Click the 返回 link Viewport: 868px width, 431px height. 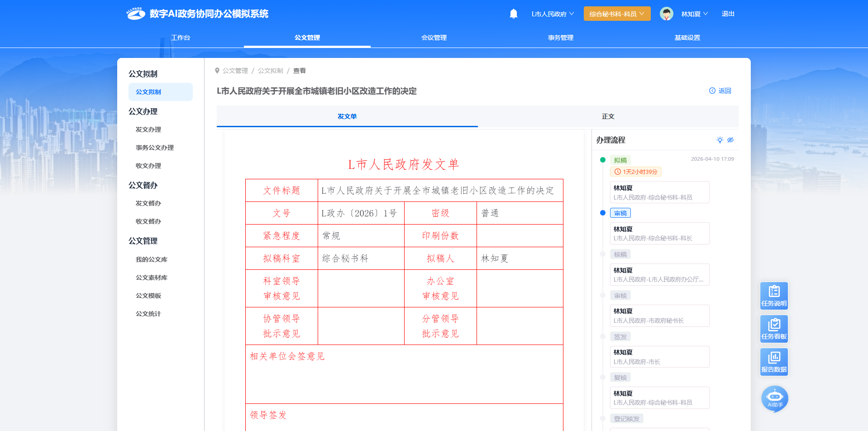pyautogui.click(x=720, y=91)
